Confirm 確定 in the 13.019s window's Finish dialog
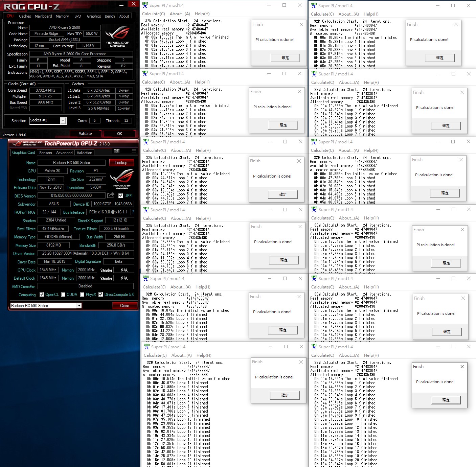This screenshot has height=467, width=476. (x=446, y=263)
